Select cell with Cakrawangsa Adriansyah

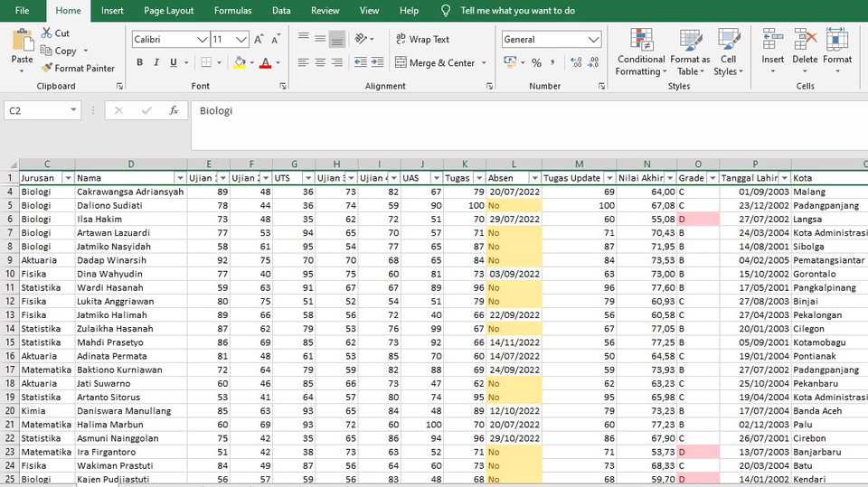click(130, 192)
